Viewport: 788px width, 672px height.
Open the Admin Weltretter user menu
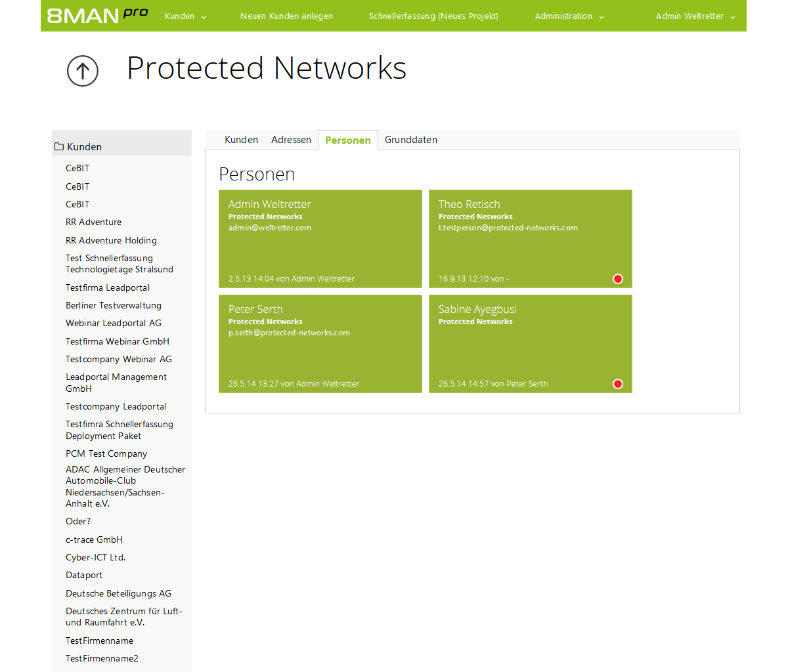point(695,16)
